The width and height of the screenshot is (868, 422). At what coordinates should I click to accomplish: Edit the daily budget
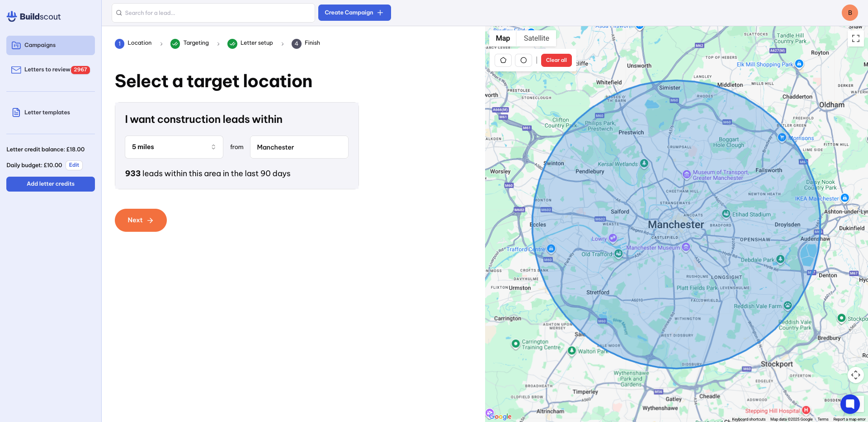(74, 165)
